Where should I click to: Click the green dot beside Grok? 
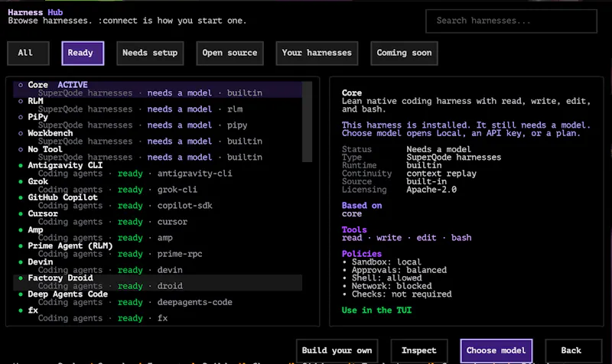pos(21,181)
